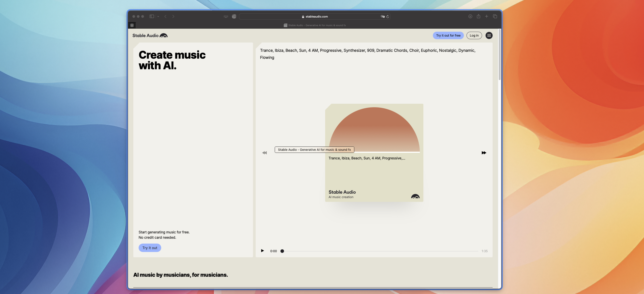Screen dimensions: 644x294
Task: Click the Safari reload page icon
Action: tap(388, 17)
